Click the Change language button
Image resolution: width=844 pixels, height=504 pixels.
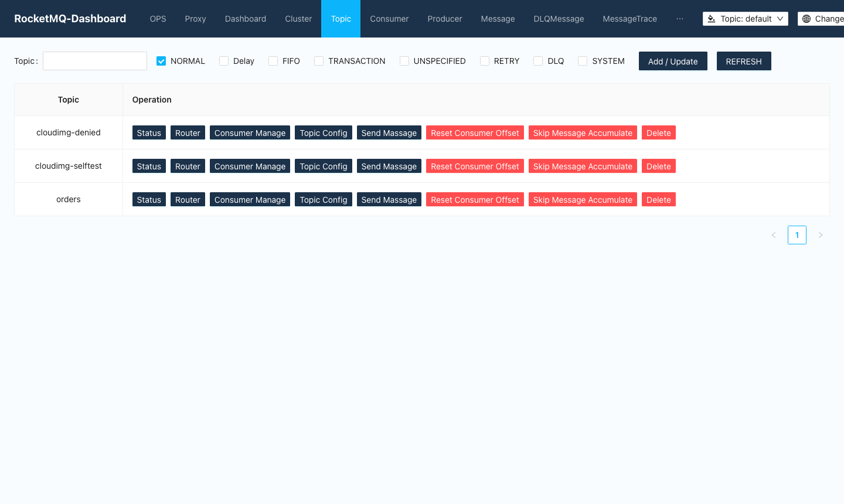pyautogui.click(x=821, y=19)
